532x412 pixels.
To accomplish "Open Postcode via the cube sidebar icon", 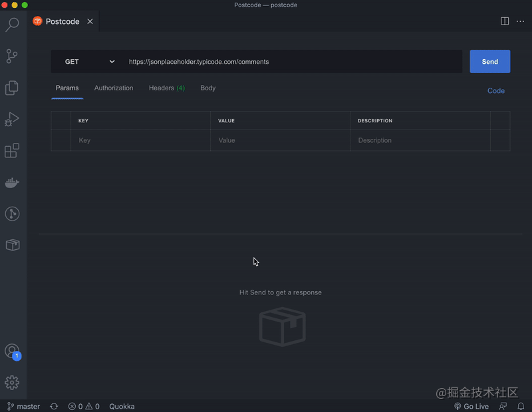I will [x=13, y=245].
